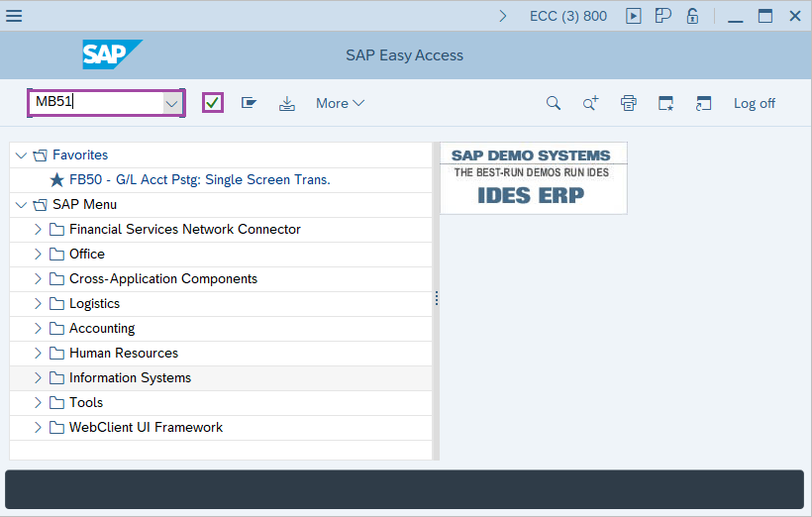This screenshot has height=517, width=812.
Task: Click into the MB51 command field
Action: (x=94, y=103)
